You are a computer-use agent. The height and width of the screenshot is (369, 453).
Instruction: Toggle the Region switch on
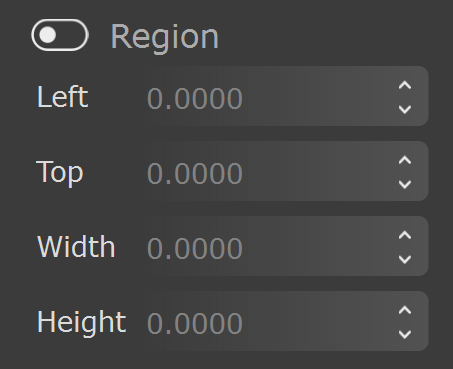pos(60,35)
